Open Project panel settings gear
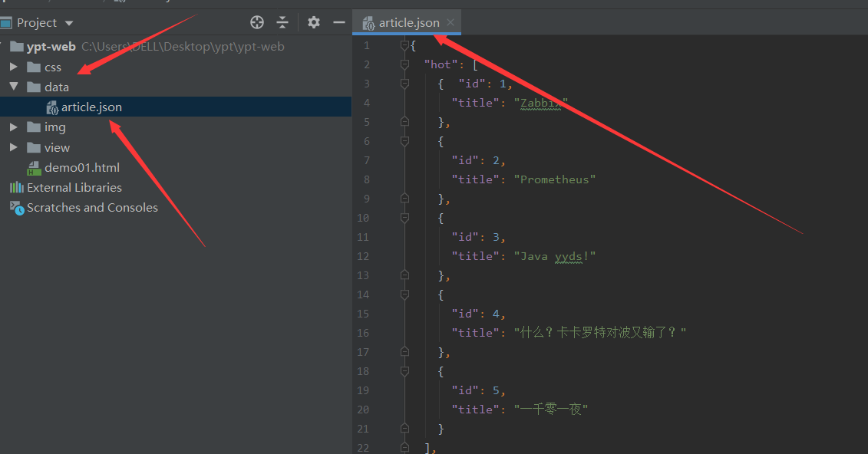 314,23
